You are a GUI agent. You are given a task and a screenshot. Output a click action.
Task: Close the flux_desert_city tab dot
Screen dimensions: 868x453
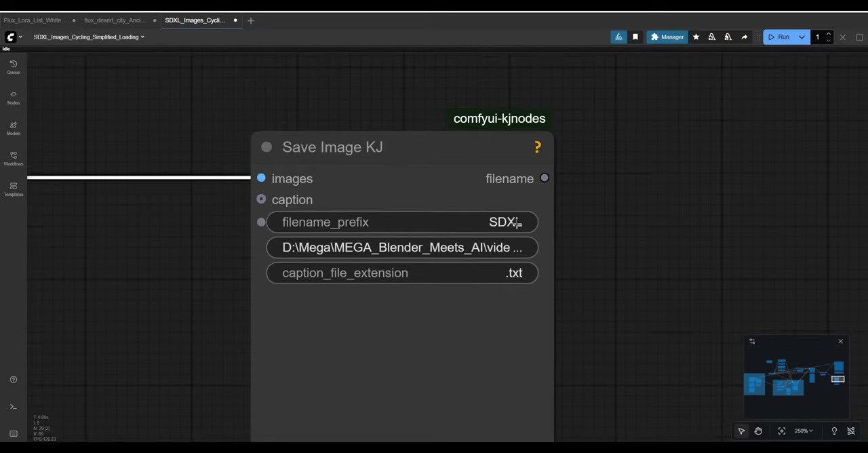(x=155, y=20)
